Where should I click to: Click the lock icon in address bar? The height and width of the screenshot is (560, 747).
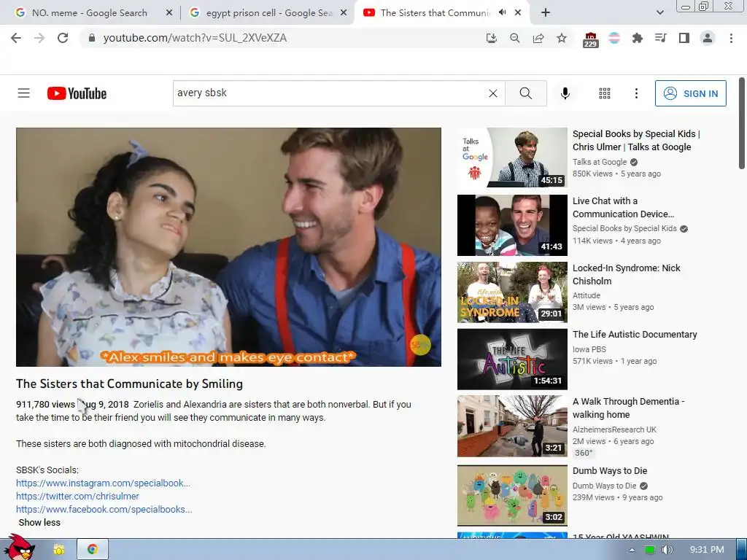coord(92,38)
